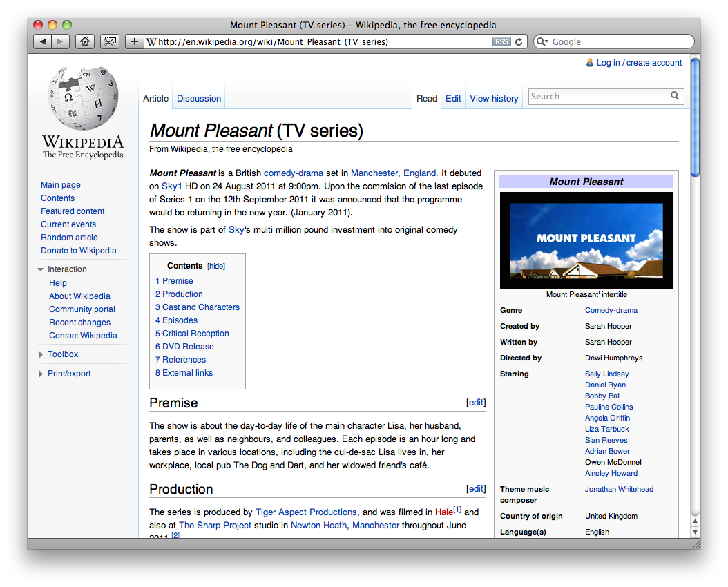Open the Help sidebar link

pos(58,283)
